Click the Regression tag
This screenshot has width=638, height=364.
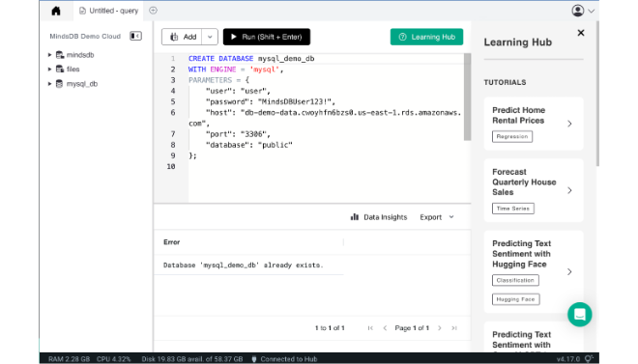[x=512, y=136]
